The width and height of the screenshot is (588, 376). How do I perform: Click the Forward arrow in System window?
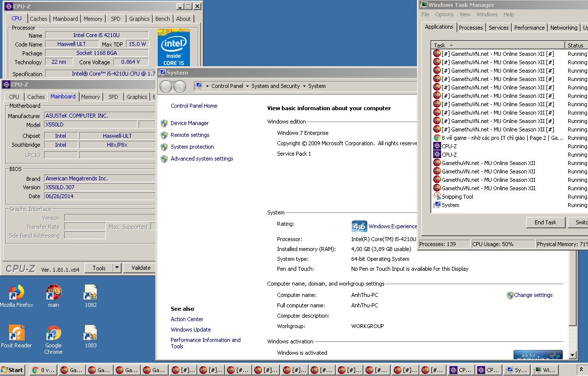(x=180, y=86)
